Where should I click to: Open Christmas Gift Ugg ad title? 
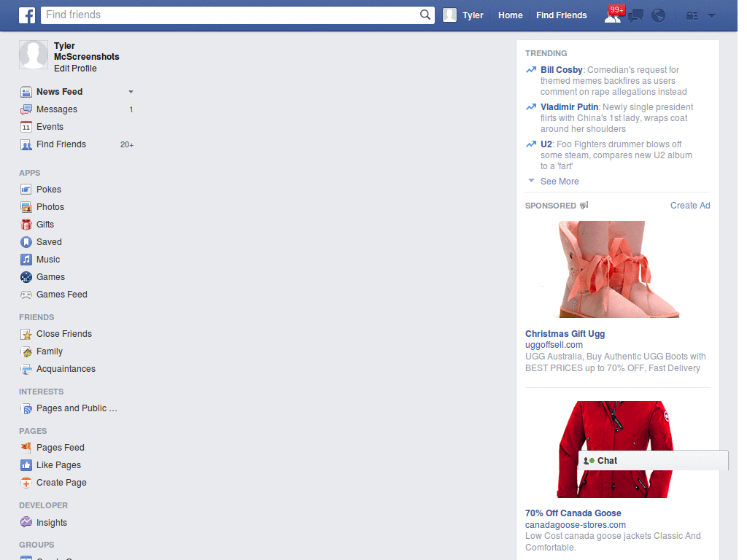point(565,334)
